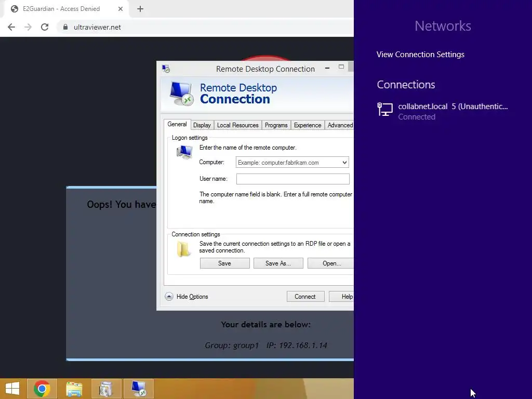The image size is (532, 399).
Task: Click the User name text field
Action: [293, 179]
